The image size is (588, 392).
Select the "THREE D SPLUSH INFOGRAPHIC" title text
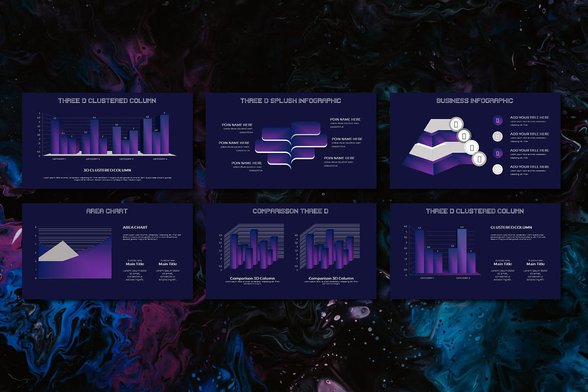pyautogui.click(x=291, y=100)
